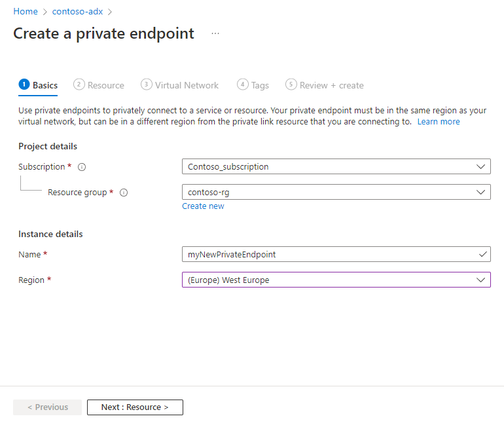Screen dimensions: 504x429
Task: Expand the Region dropdown
Action: click(x=336, y=280)
